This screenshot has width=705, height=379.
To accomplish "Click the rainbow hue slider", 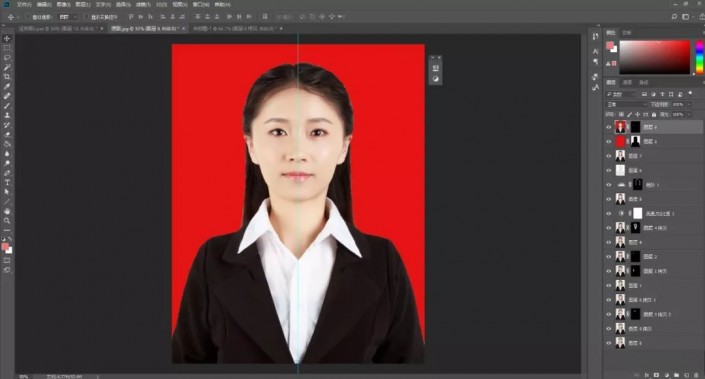I will [x=700, y=57].
